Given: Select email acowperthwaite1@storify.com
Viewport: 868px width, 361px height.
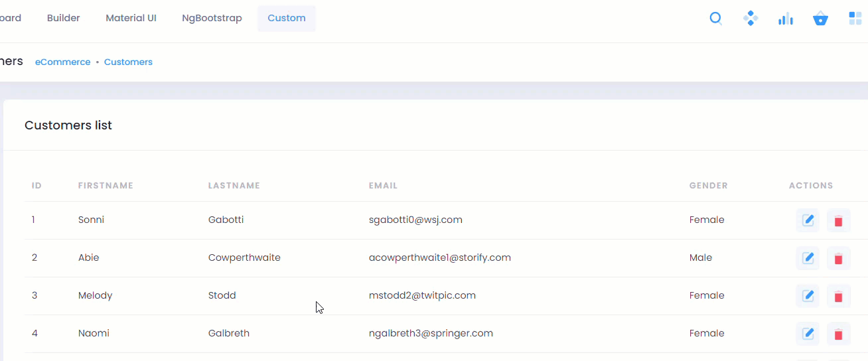Looking at the screenshot, I should (440, 257).
